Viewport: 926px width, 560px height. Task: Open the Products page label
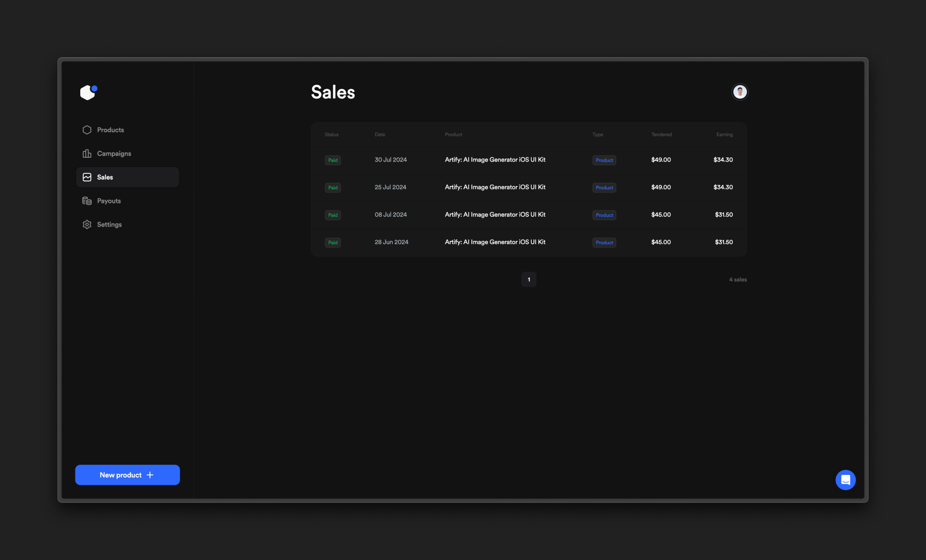point(110,130)
